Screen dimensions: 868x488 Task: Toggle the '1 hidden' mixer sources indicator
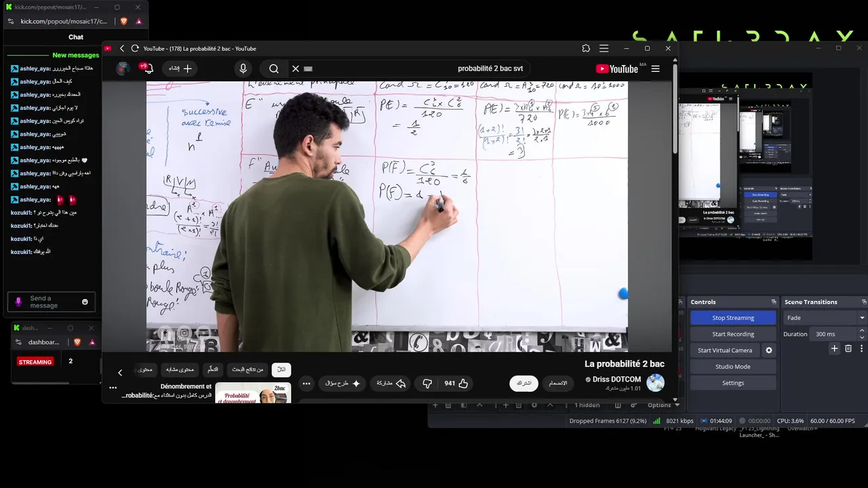coord(587,405)
